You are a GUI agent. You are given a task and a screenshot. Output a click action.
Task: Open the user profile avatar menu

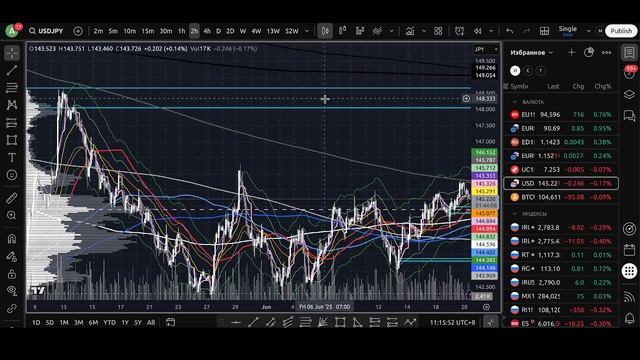pos(12,31)
